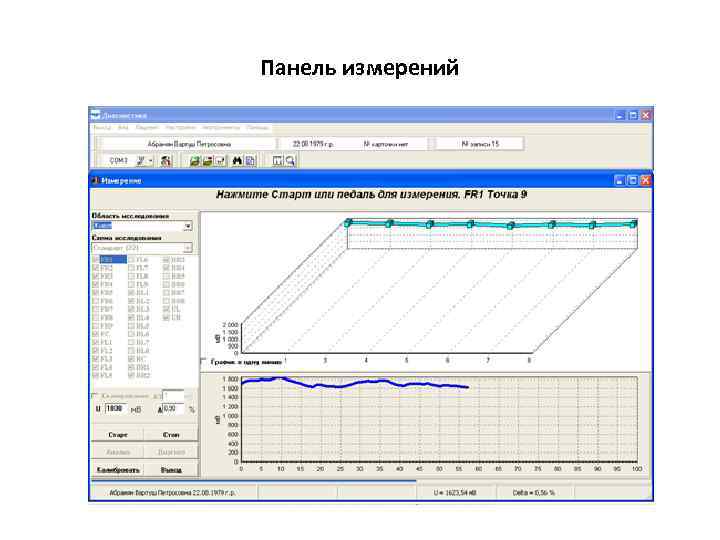Screen dimensions: 720x540
Task: Click the Диагностика application title icon
Action: tap(96, 115)
